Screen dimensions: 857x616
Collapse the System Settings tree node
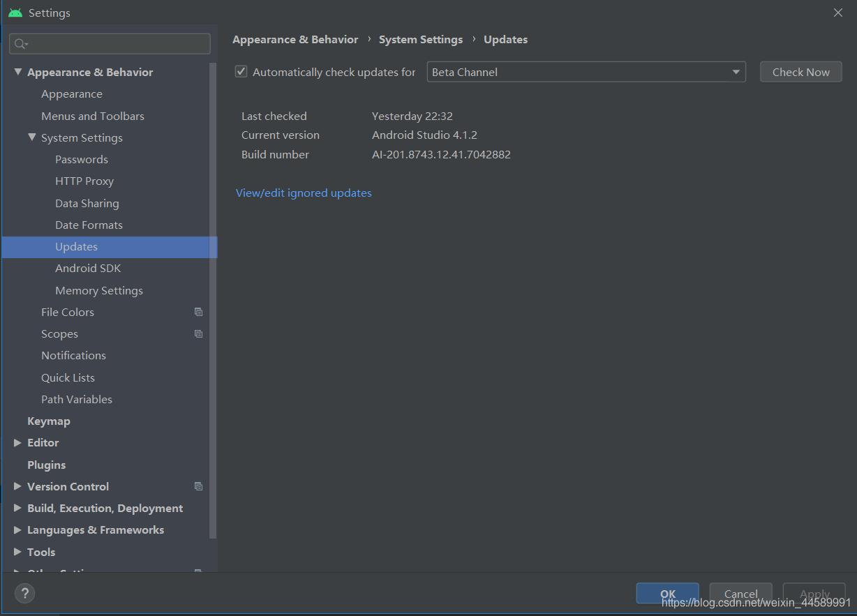coord(31,137)
